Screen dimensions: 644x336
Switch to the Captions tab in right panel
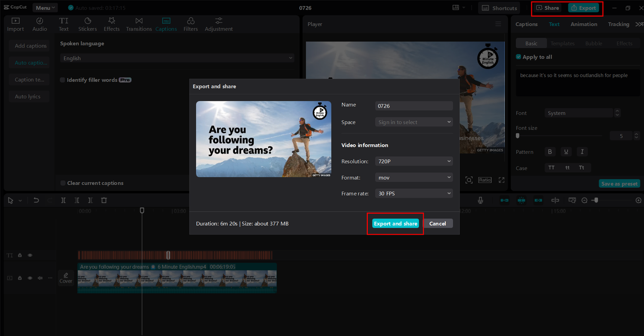pos(527,24)
